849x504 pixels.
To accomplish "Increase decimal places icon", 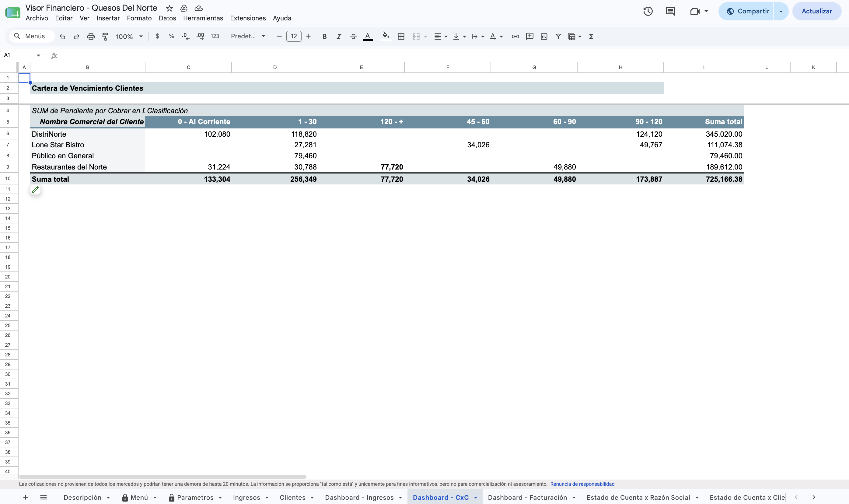I will [200, 36].
